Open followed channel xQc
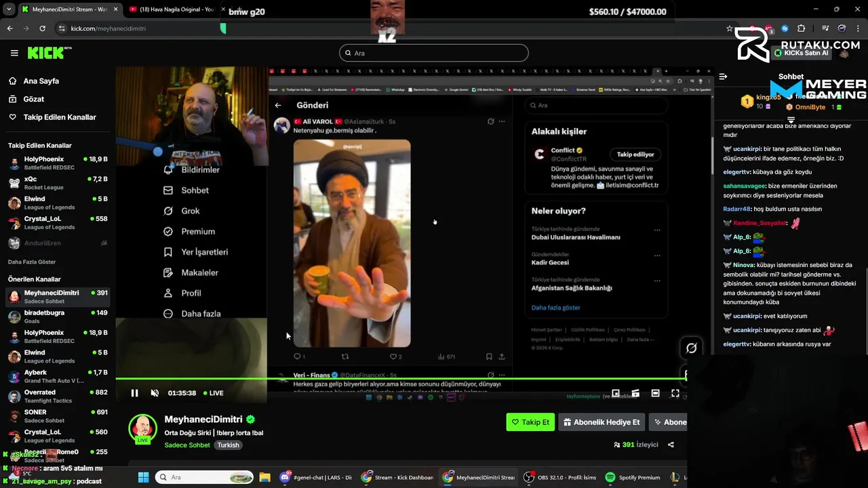 (x=58, y=183)
